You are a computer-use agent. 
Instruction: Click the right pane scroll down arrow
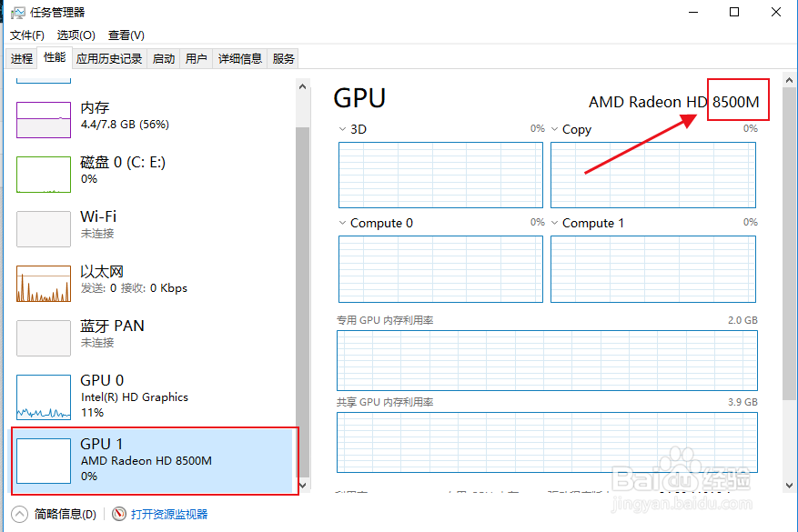tap(789, 486)
